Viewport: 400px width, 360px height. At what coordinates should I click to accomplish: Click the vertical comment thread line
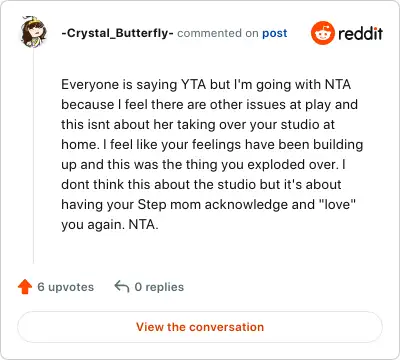click(33, 156)
